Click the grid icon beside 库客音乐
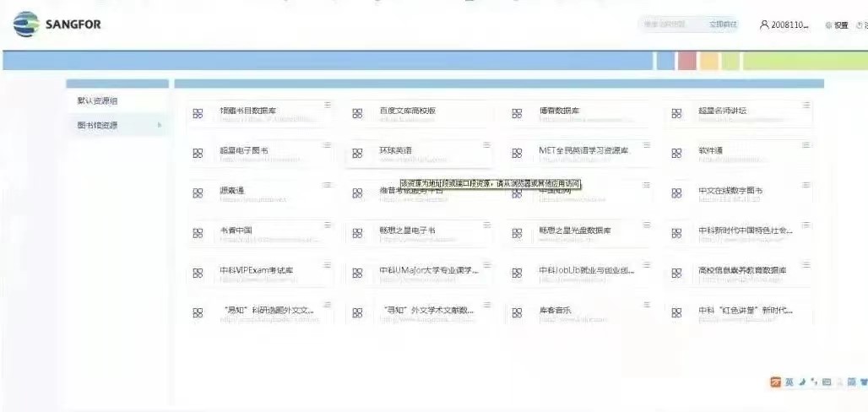Screen dimensions: 868x412 coord(517,312)
